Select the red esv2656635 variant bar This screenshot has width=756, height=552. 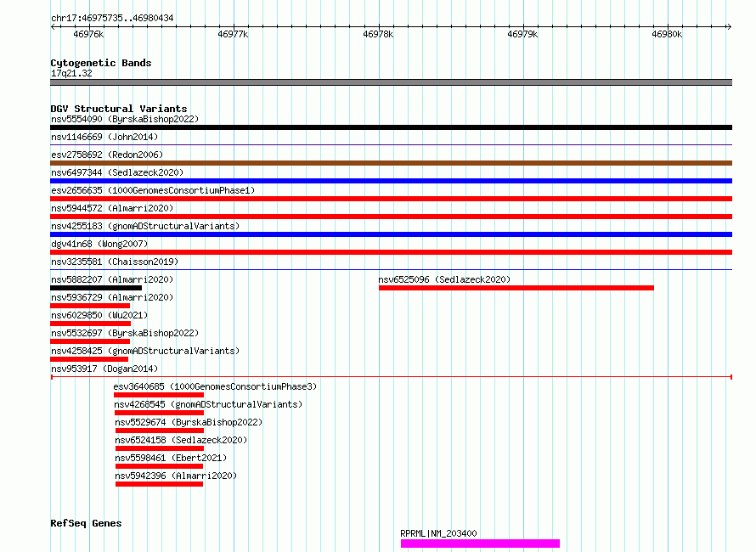[391, 199]
